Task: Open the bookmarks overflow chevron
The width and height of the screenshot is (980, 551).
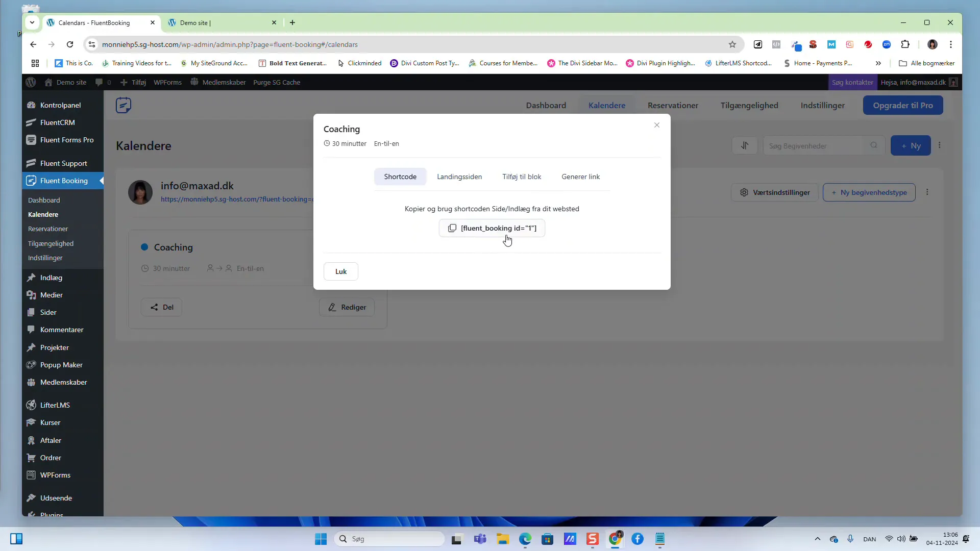Action: coord(878,63)
